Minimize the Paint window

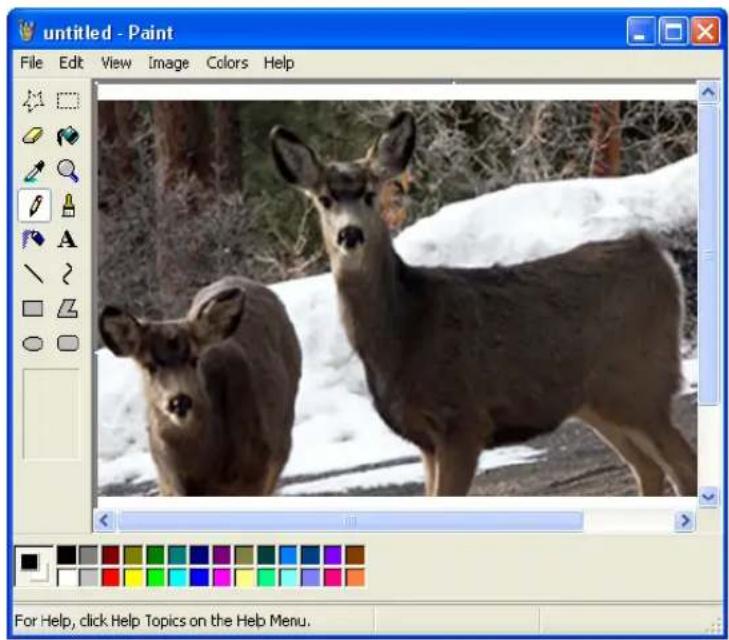[641, 32]
